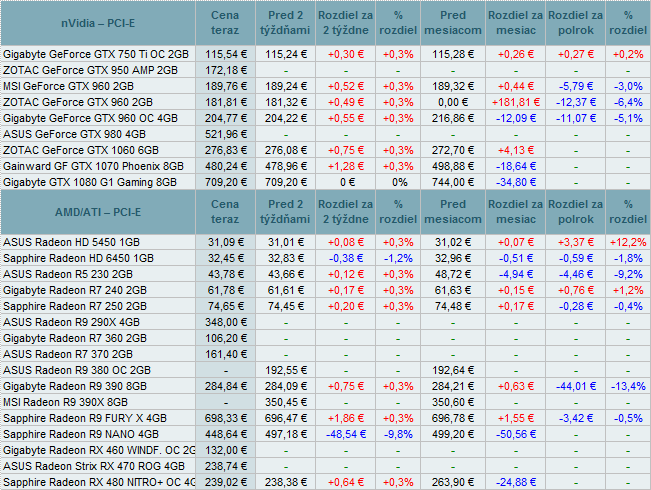The image size is (651, 490).
Task: Click ASUS Radeon R9 380 OC 2GB
Action: 77,370
